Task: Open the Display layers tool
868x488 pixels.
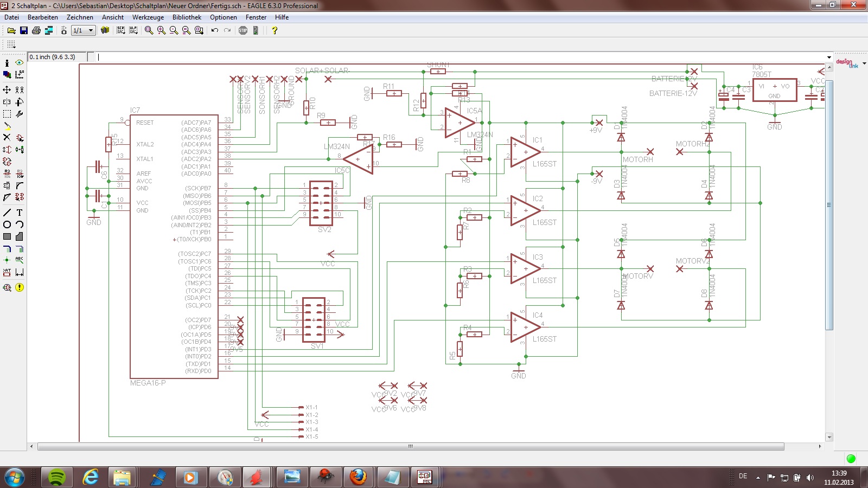Action: point(7,75)
